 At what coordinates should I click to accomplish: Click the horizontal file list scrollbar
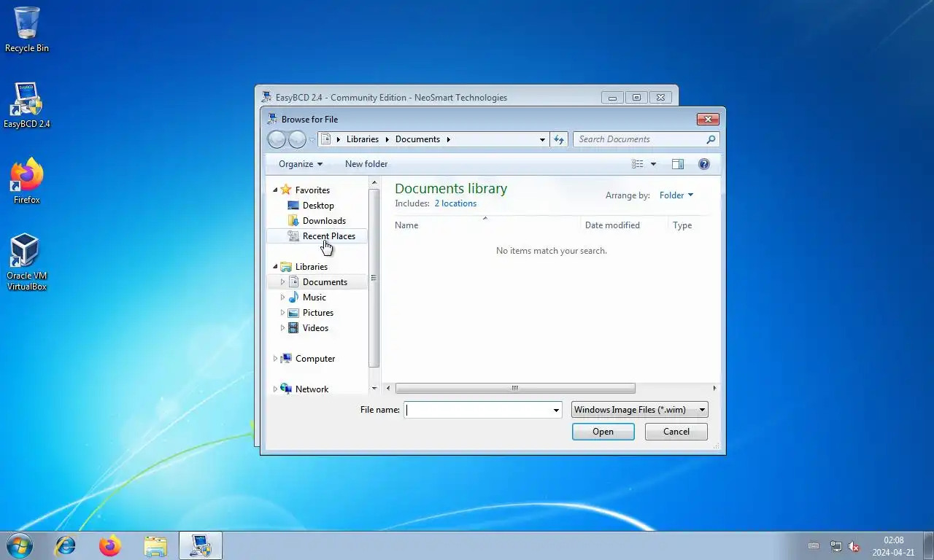515,389
